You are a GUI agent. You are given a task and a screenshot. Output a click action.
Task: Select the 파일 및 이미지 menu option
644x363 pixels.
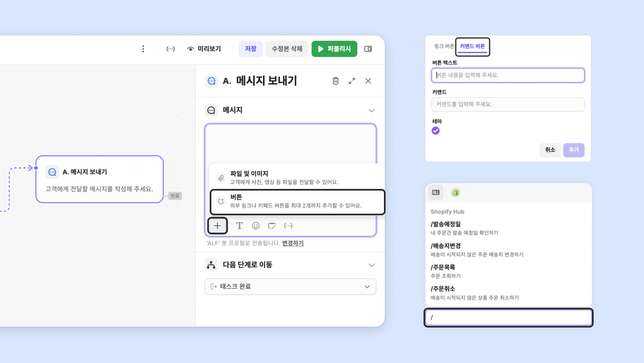(296, 177)
